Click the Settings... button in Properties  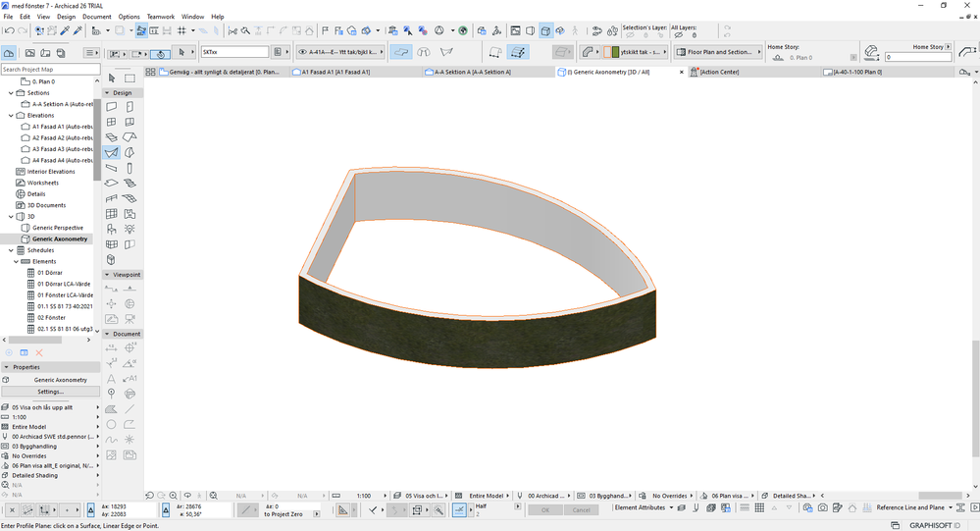(x=51, y=392)
